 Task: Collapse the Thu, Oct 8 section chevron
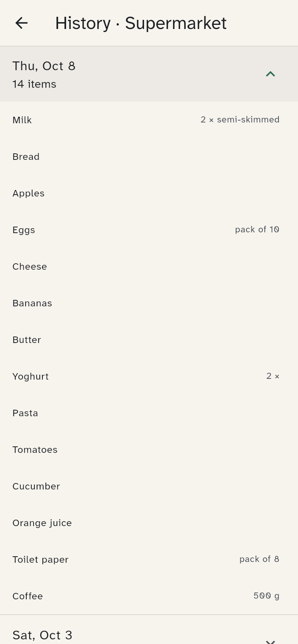(x=270, y=74)
